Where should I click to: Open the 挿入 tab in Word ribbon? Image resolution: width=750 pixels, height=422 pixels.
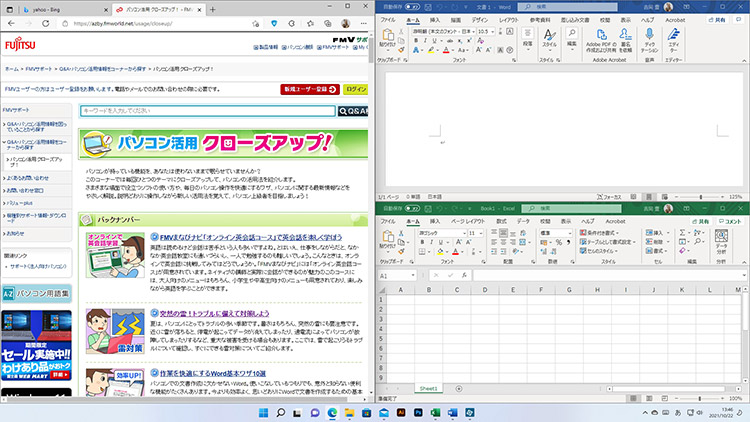point(436,19)
